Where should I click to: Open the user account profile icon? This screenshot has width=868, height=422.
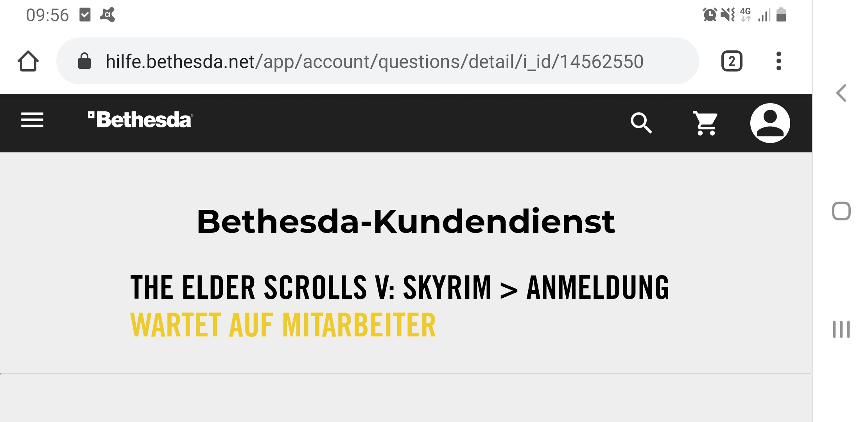click(770, 123)
